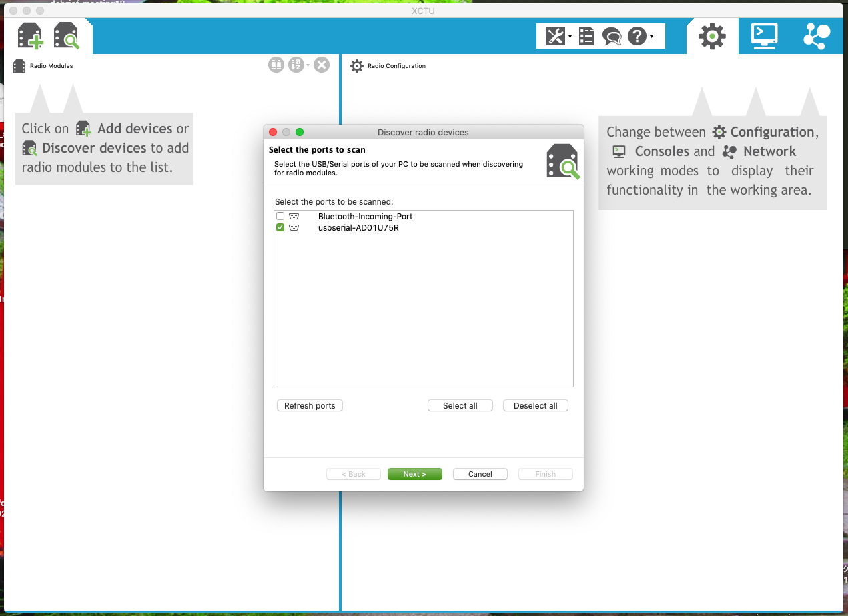Click the sort modules icon
Viewport: 848px width, 616px height.
[296, 65]
